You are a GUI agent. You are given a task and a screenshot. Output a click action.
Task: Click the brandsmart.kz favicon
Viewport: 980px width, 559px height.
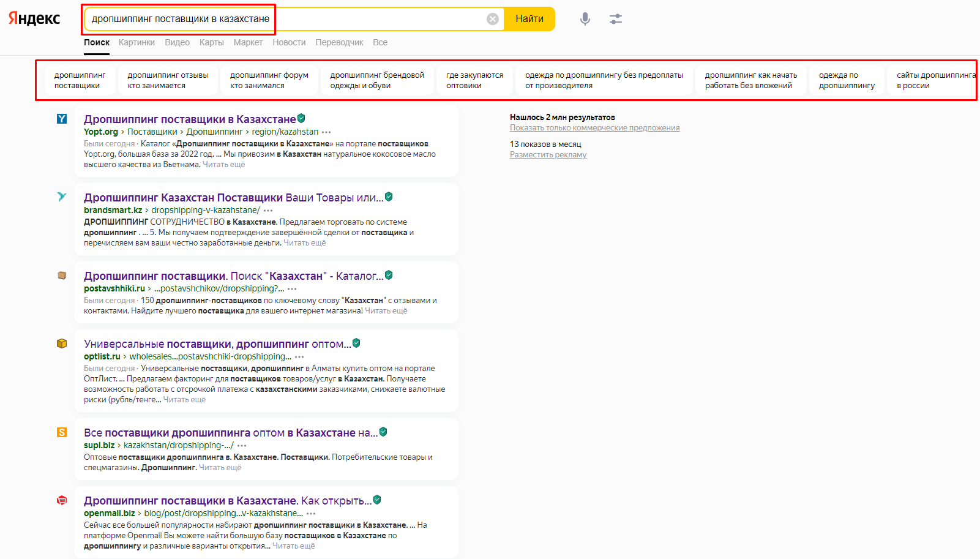click(x=62, y=197)
